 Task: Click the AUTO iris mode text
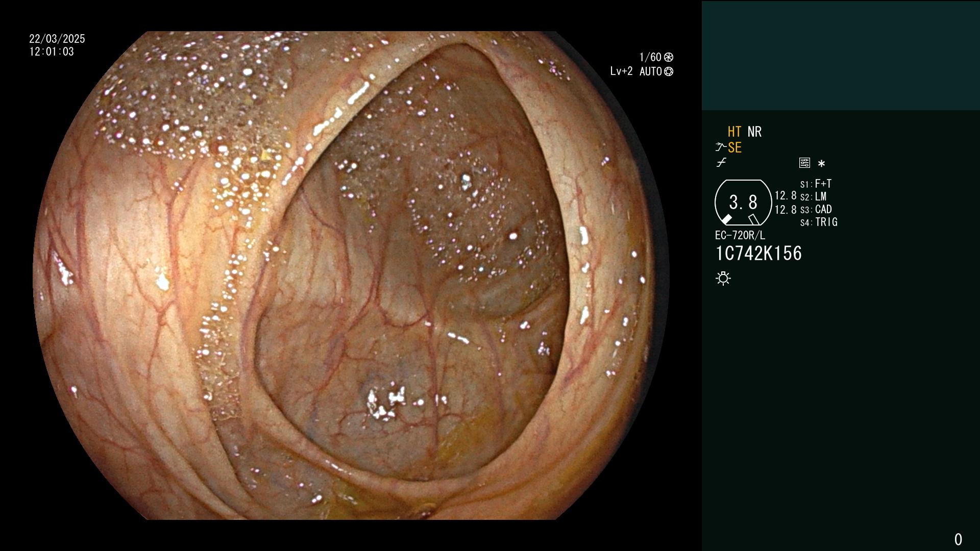click(651, 71)
